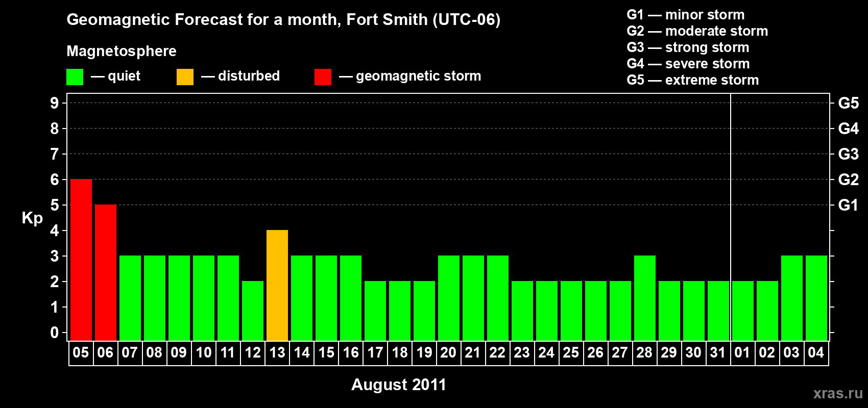The image size is (868, 408).
Task: Click the 'G4 — severe storm' legend text
Action: [x=688, y=64]
